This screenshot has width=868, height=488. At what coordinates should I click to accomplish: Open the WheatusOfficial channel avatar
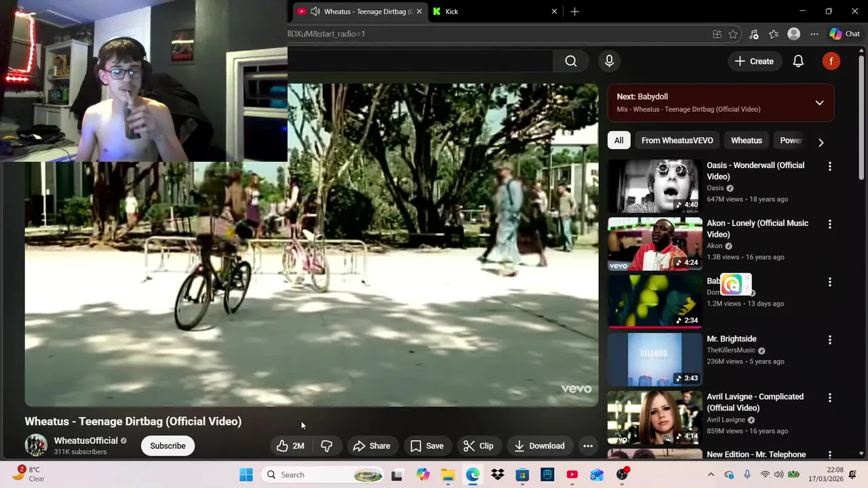coord(36,445)
